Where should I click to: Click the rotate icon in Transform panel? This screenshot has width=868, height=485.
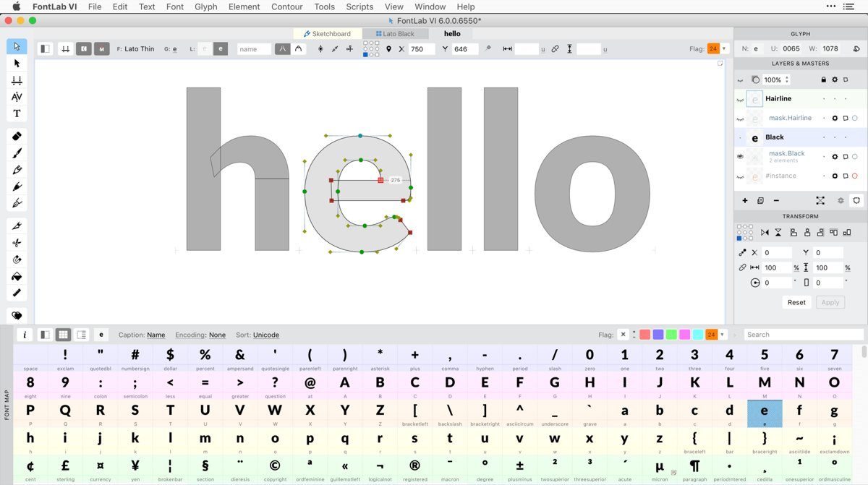pyautogui.click(x=755, y=283)
